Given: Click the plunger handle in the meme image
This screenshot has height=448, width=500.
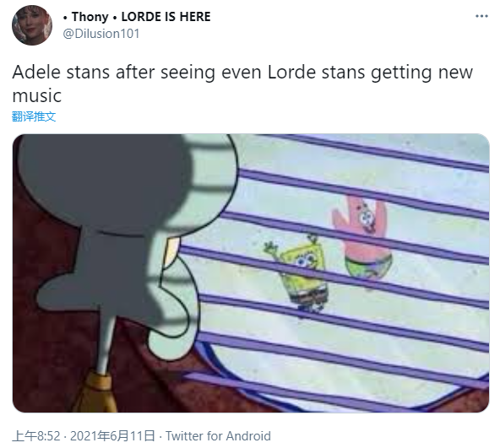Looking at the screenshot, I should [106, 346].
